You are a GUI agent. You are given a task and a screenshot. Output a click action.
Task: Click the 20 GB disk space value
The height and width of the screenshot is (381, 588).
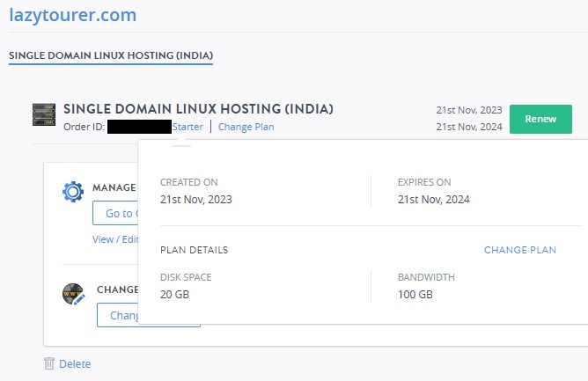[173, 294]
